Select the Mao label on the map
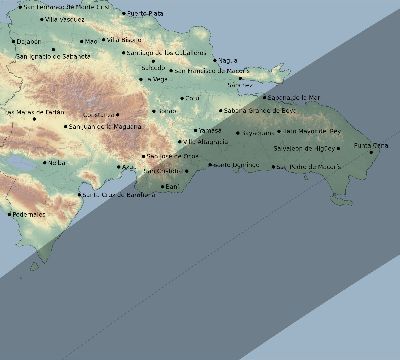The image size is (400, 360). pos(91,41)
